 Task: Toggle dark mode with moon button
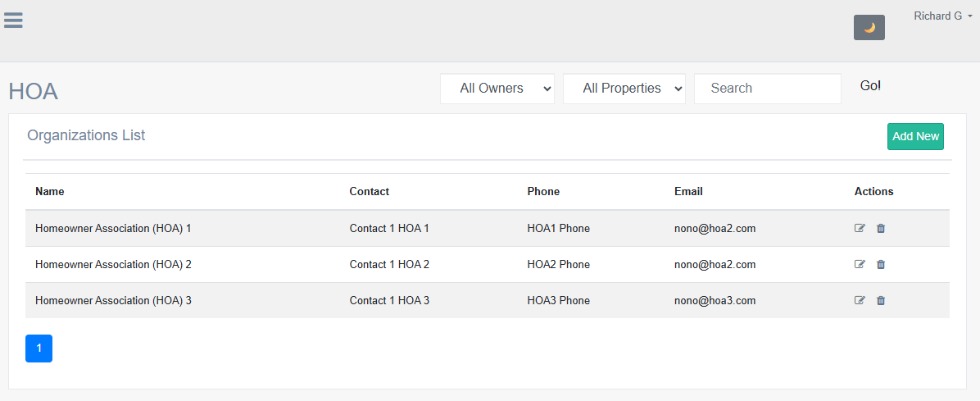click(869, 27)
